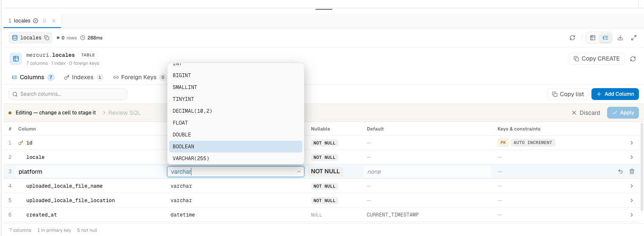This screenshot has height=236, width=644.
Task: Click the top refresh results icon
Action: [x=572, y=38]
